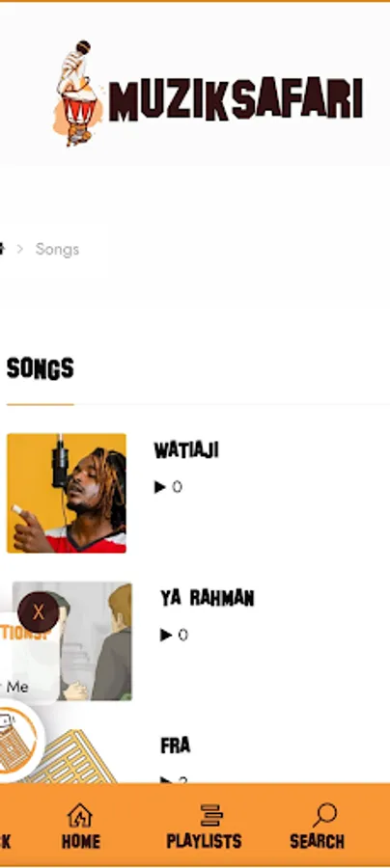Switch to the Songs heading tab

[40, 368]
